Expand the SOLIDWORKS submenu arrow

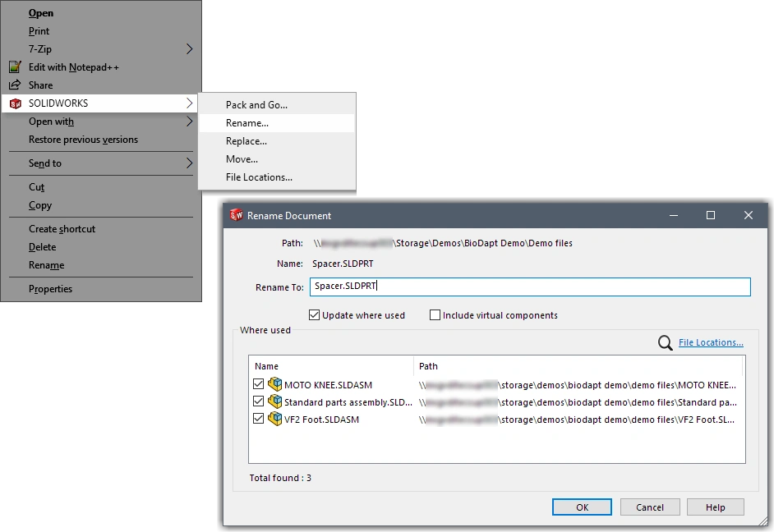tap(189, 103)
